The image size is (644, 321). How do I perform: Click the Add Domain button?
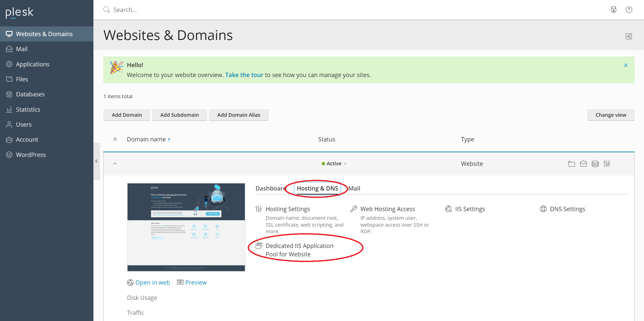pos(127,115)
